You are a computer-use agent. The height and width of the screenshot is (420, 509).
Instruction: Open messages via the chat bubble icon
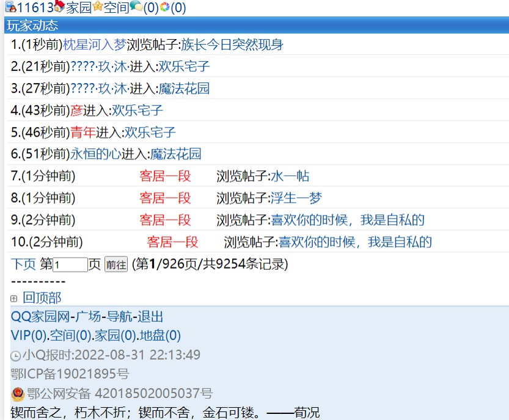coord(136,7)
